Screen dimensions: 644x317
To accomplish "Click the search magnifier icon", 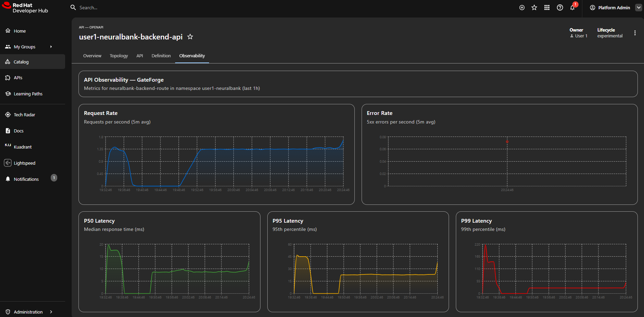I will click(73, 8).
